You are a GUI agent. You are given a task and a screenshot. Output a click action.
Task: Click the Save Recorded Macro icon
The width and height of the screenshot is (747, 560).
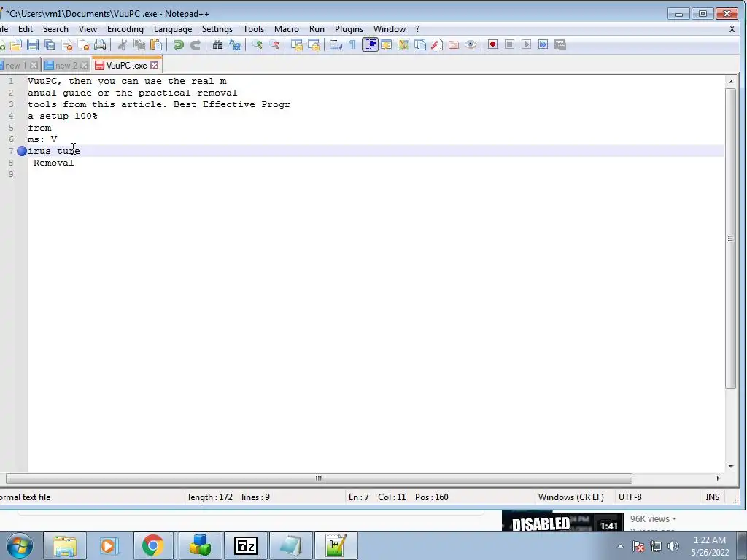560,44
